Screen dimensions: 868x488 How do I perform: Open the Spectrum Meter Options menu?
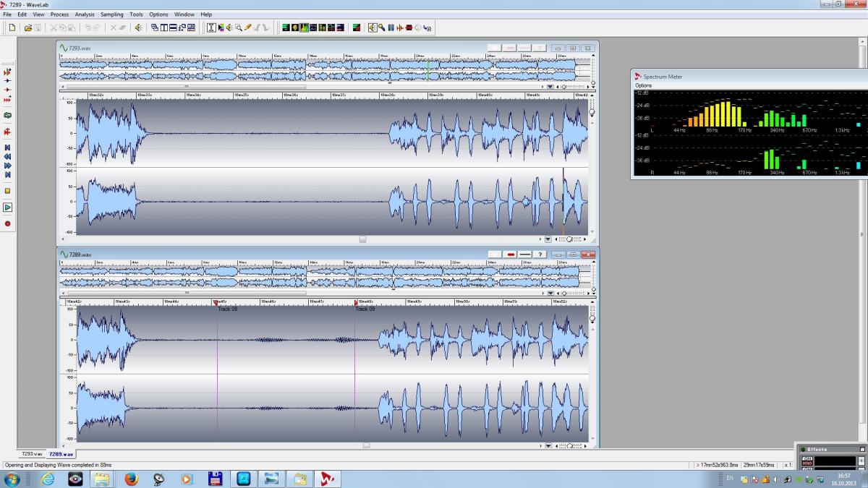(x=643, y=85)
